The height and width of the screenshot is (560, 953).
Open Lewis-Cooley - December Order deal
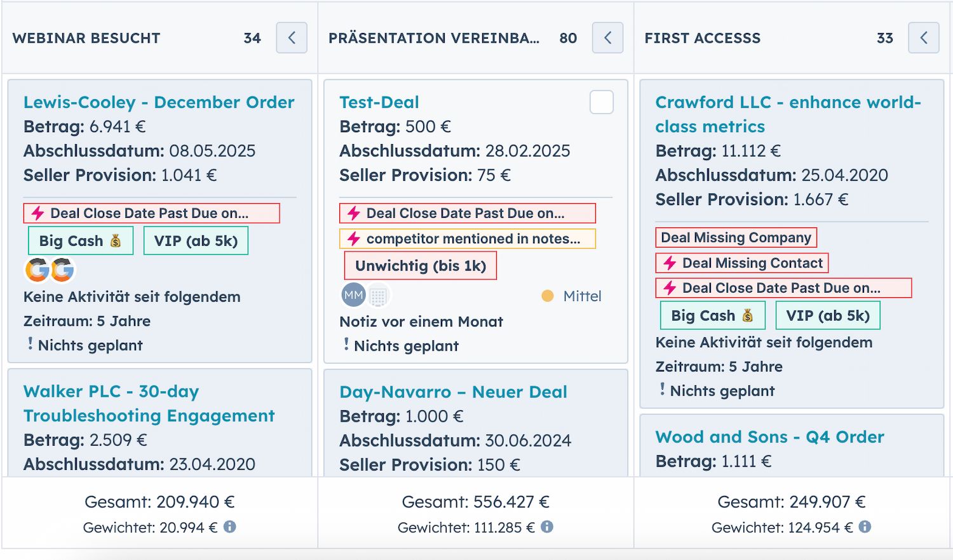pos(159,102)
